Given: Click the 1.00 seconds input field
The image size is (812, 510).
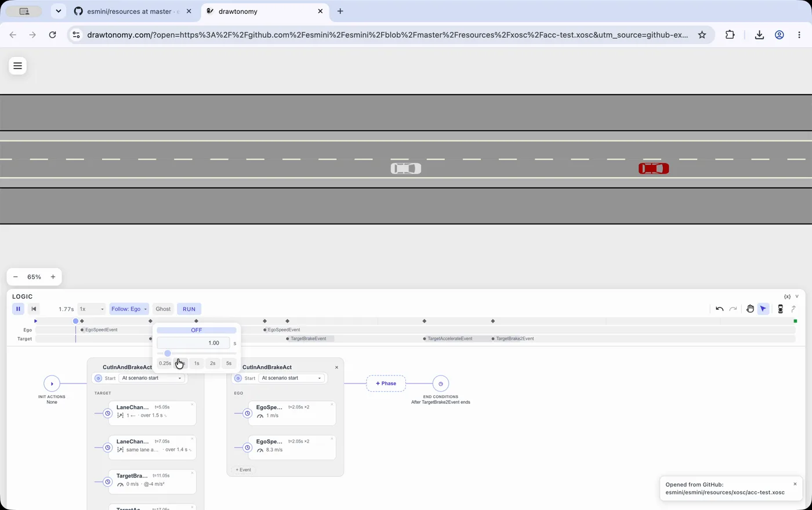Looking at the screenshot, I should tap(193, 343).
